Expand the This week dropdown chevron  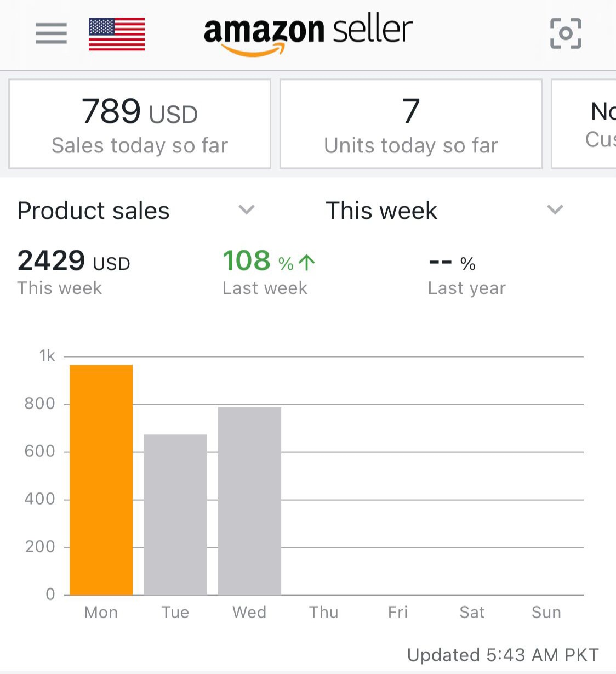point(555,209)
